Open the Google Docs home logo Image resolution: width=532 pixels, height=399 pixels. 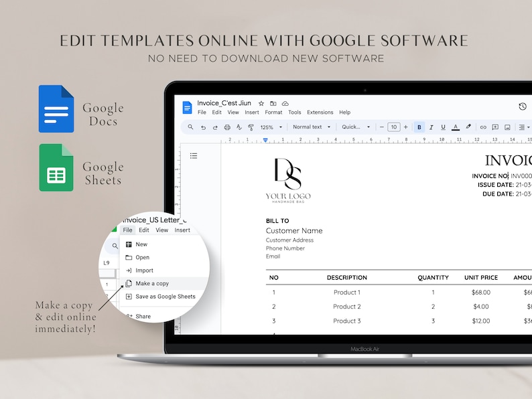pos(187,108)
